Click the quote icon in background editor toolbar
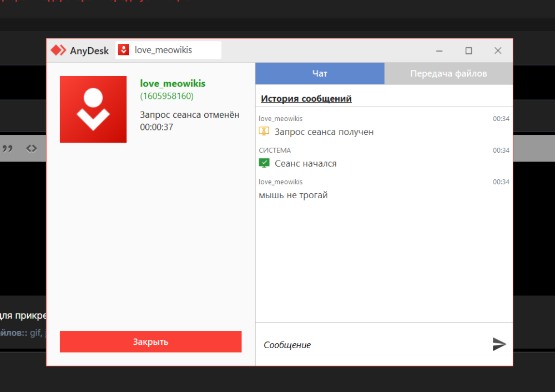 (x=7, y=148)
